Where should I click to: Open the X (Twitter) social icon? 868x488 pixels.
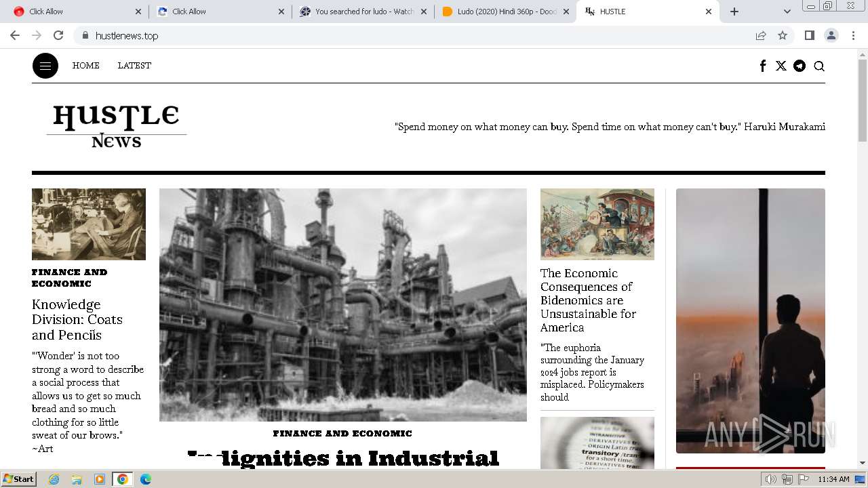tap(781, 66)
